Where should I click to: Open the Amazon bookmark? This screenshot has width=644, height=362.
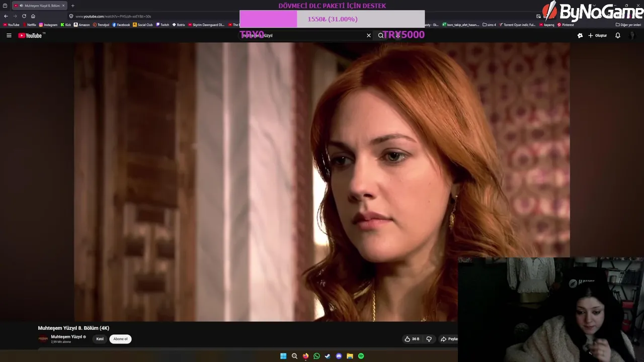[x=82, y=25]
